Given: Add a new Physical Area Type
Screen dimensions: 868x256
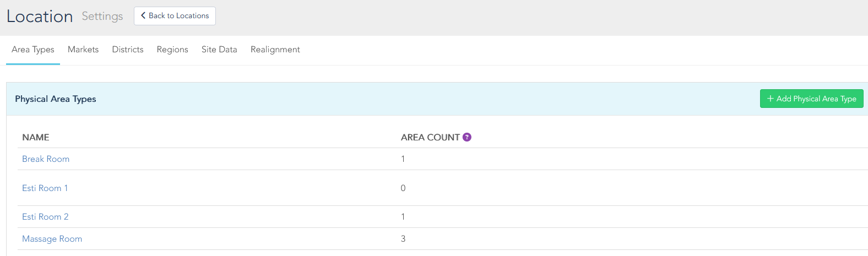Looking at the screenshot, I should (811, 99).
